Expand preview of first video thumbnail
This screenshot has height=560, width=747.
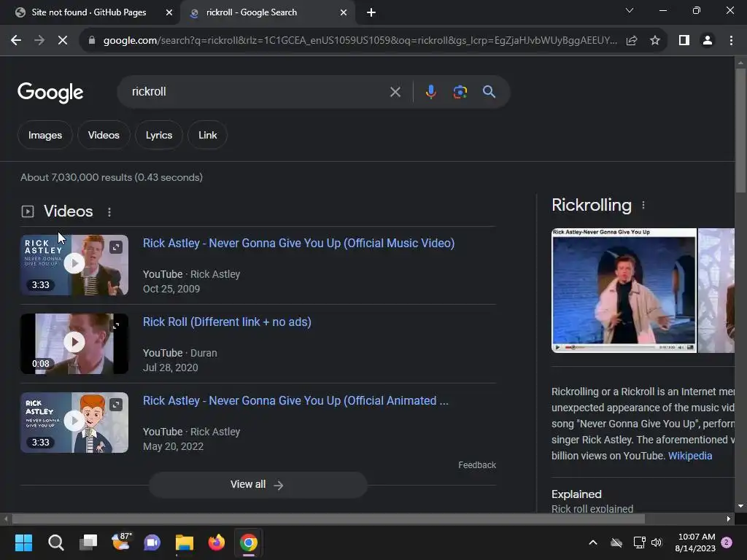click(x=116, y=247)
